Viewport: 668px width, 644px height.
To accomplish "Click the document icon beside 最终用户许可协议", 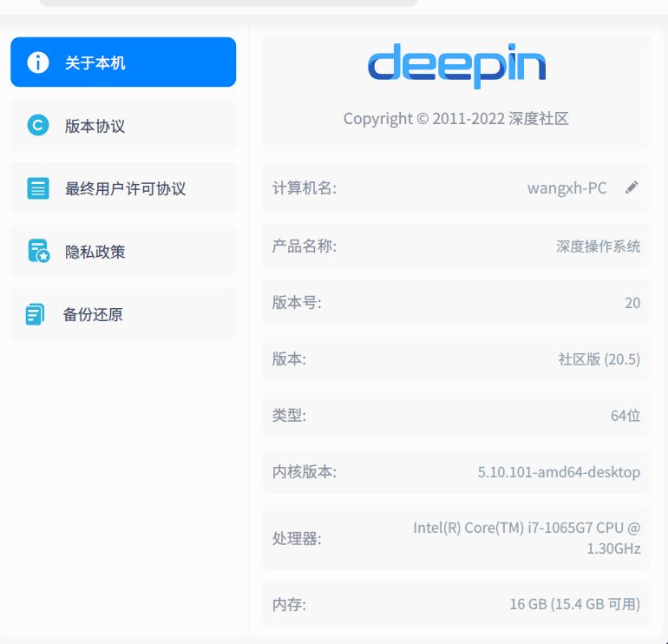I will tap(38, 188).
